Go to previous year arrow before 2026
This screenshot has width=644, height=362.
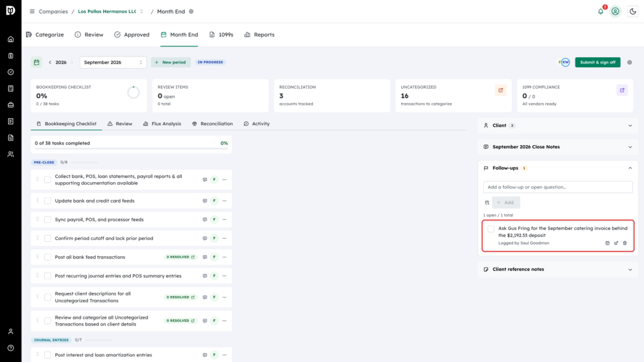point(50,62)
